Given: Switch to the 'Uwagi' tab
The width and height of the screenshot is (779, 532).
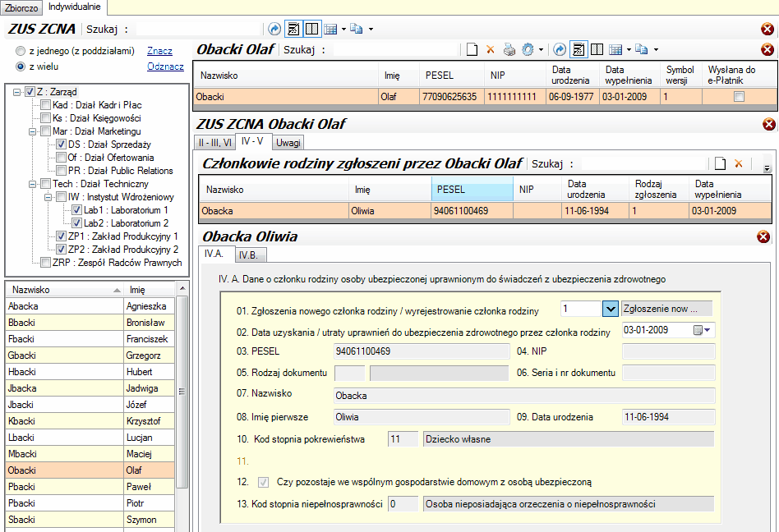Looking at the screenshot, I should [288, 142].
